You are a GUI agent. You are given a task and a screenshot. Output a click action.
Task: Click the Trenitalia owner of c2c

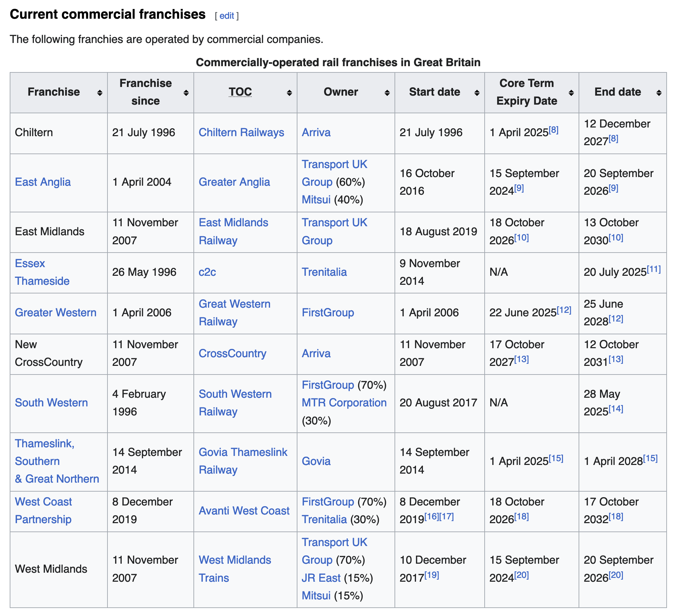coord(324,272)
